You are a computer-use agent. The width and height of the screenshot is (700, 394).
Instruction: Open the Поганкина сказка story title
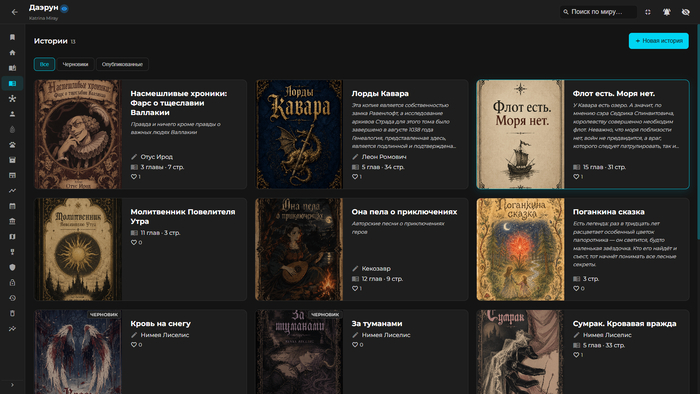pyautogui.click(x=608, y=212)
